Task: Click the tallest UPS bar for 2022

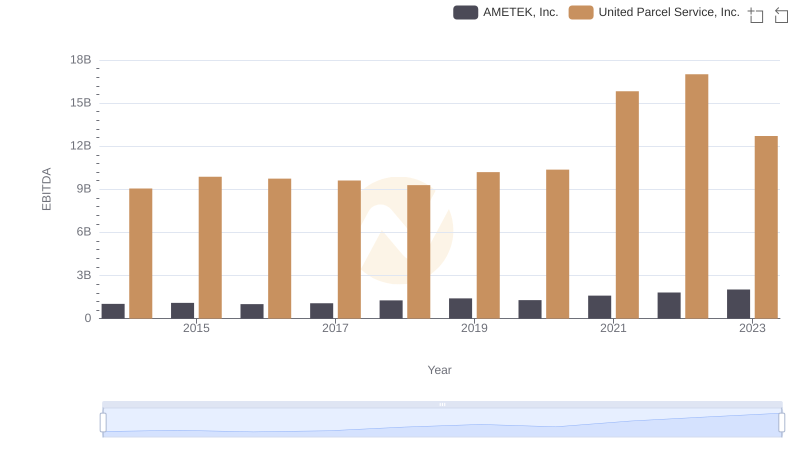Action: 696,196
